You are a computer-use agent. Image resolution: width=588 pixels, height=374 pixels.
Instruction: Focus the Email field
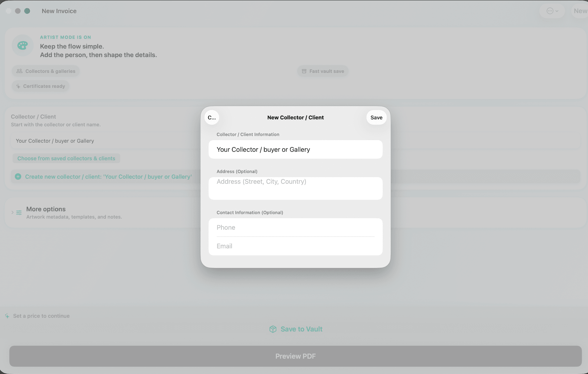pos(295,246)
